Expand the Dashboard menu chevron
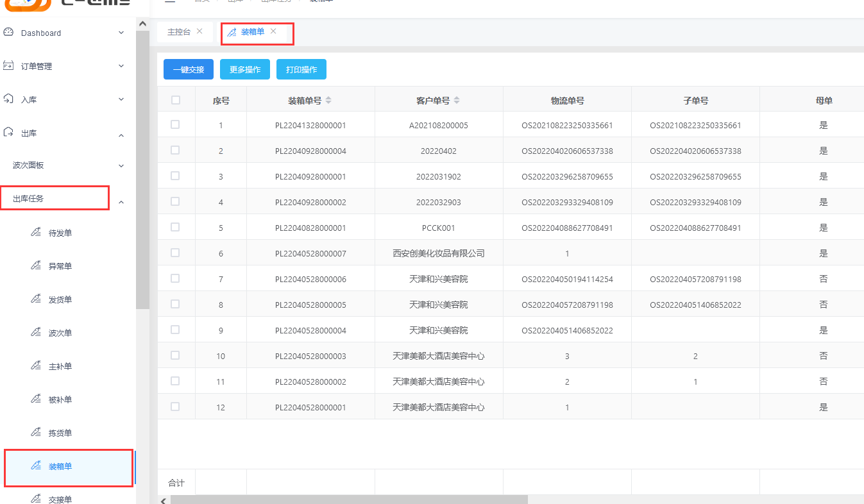The image size is (864, 504). pyautogui.click(x=121, y=33)
